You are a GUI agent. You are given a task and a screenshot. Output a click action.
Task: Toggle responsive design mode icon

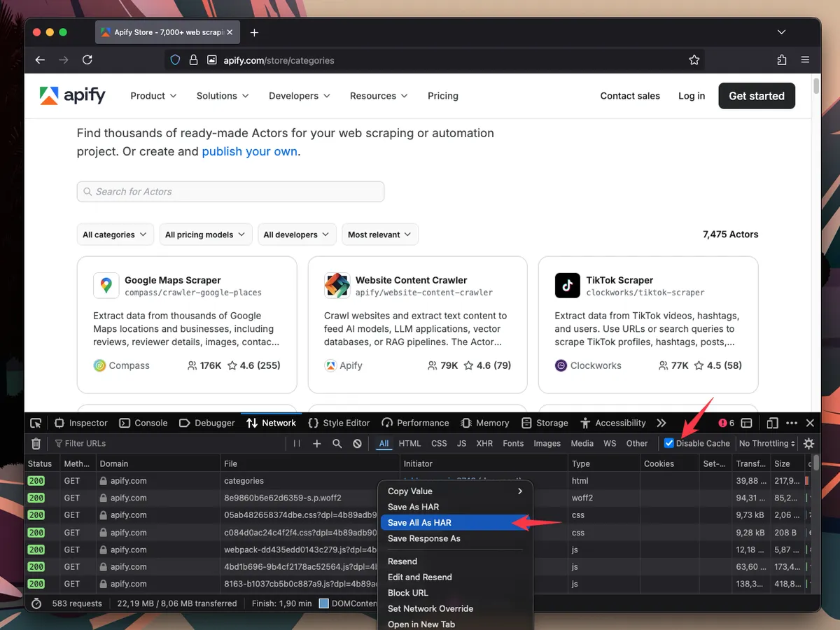[x=772, y=423]
